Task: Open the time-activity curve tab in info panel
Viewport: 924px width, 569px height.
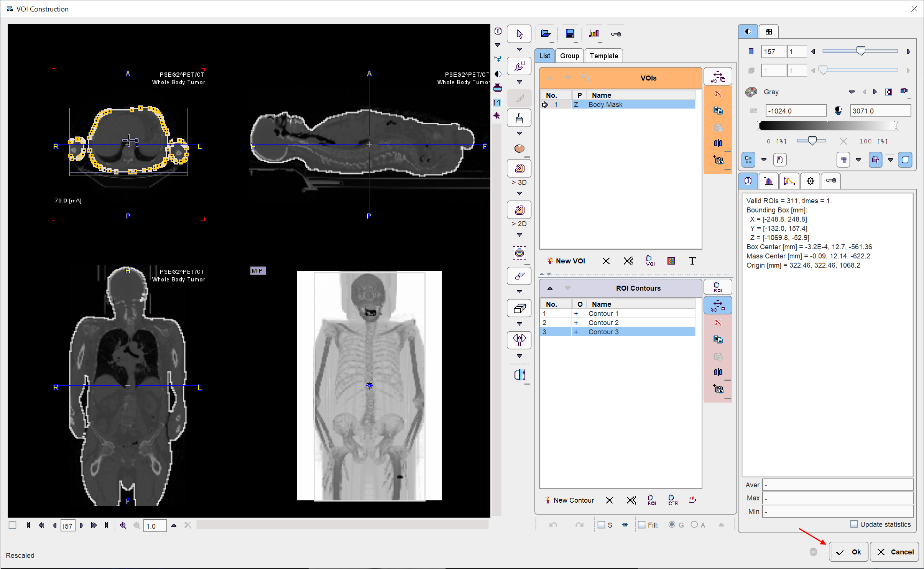Action: tap(789, 181)
